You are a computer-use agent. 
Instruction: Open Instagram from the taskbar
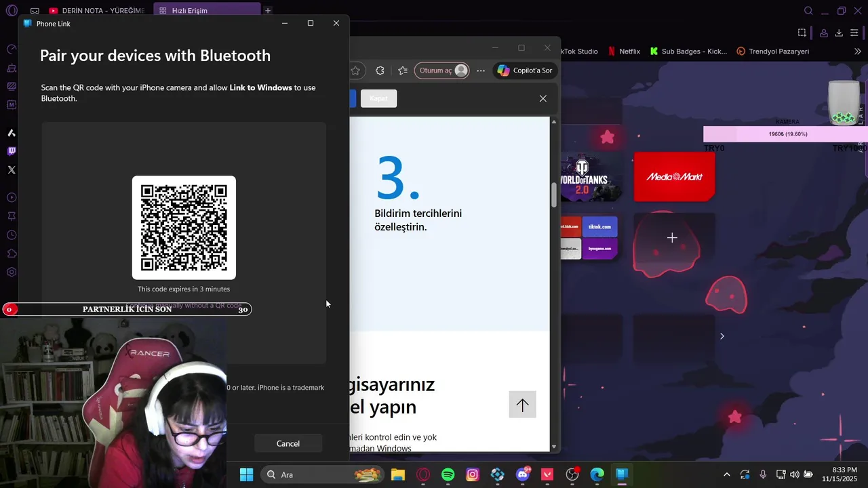click(473, 474)
